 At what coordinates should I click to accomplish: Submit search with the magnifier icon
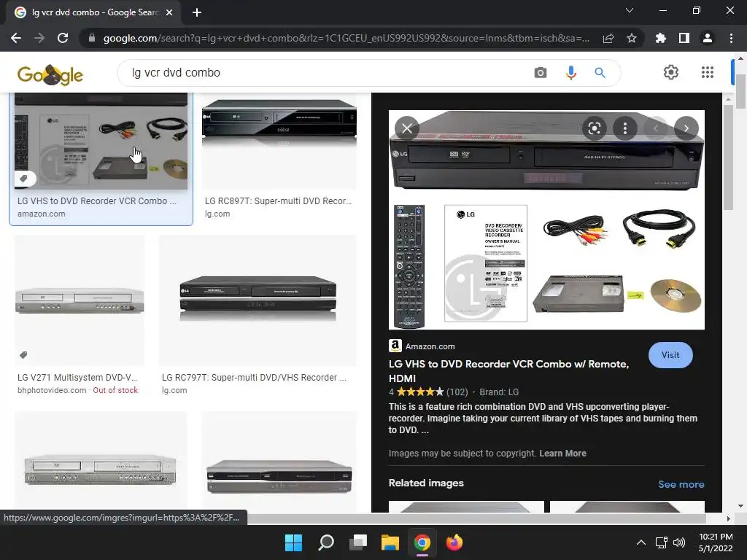tap(600, 73)
